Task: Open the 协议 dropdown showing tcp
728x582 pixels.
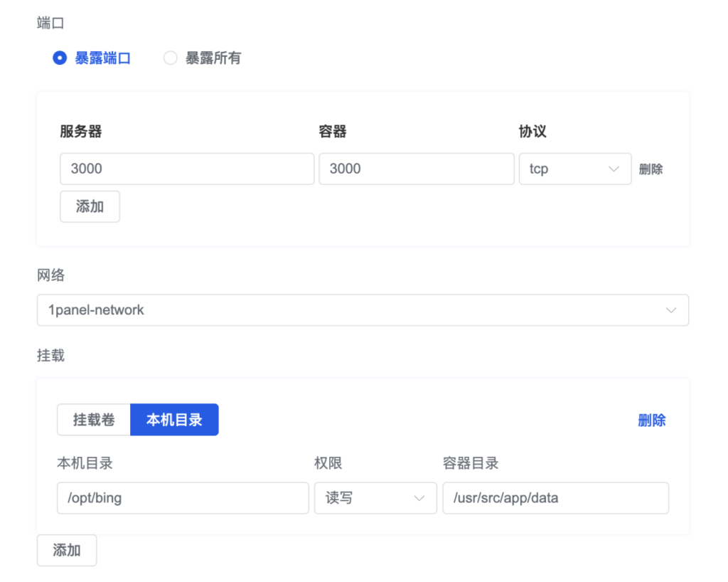Action: pyautogui.click(x=574, y=169)
